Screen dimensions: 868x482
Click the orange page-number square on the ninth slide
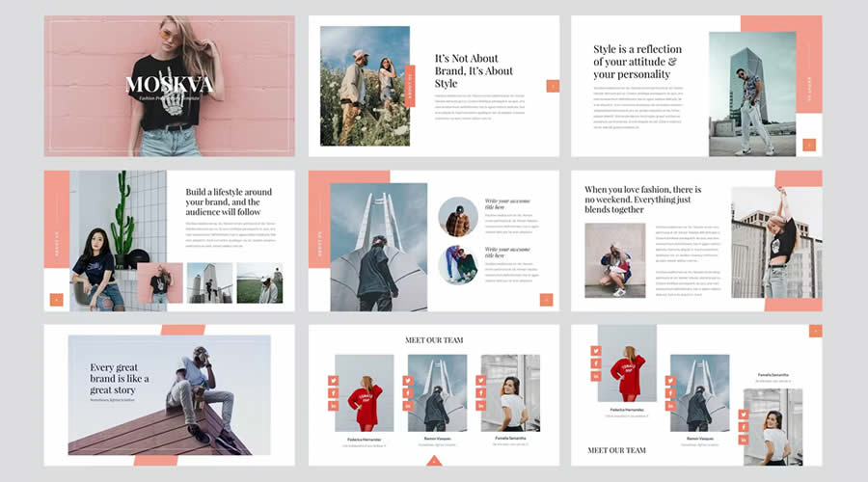coord(815,331)
